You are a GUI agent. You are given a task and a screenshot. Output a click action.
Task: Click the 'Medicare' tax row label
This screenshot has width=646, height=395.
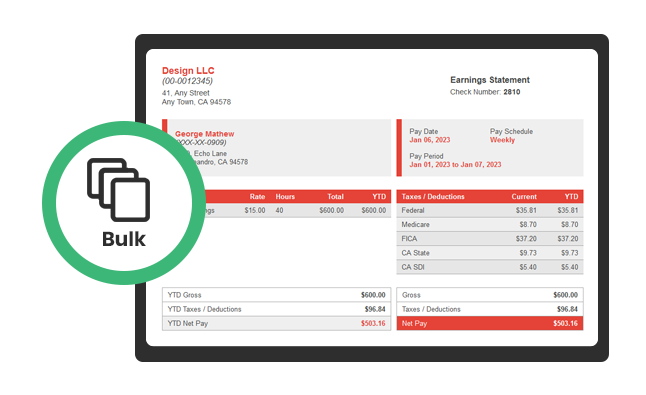pos(416,224)
